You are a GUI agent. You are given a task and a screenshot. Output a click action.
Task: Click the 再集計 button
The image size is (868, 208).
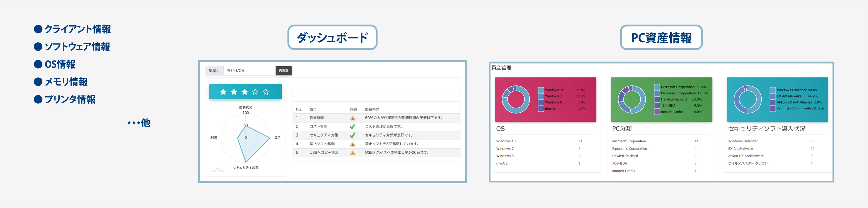point(284,70)
